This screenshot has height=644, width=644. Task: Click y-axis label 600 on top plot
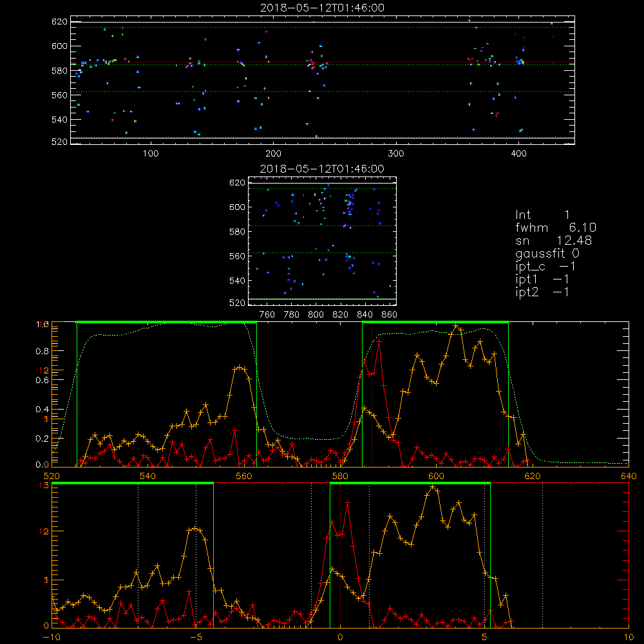tap(59, 46)
